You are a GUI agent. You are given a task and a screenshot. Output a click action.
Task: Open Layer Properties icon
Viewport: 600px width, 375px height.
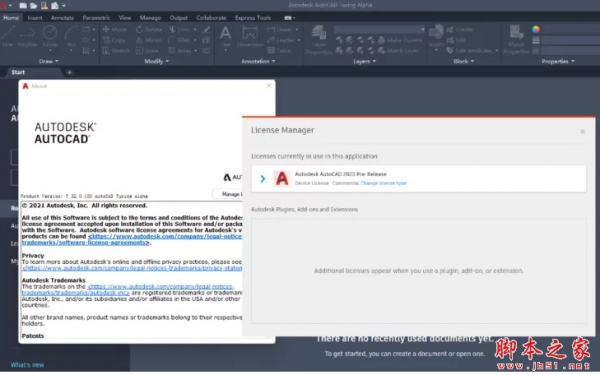pyautogui.click(x=318, y=39)
